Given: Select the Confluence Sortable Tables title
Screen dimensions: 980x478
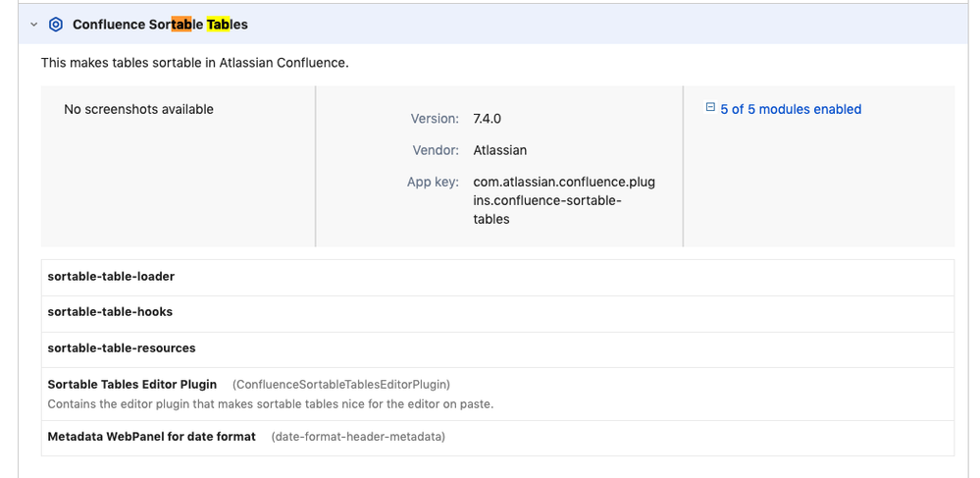Looking at the screenshot, I should (x=160, y=25).
